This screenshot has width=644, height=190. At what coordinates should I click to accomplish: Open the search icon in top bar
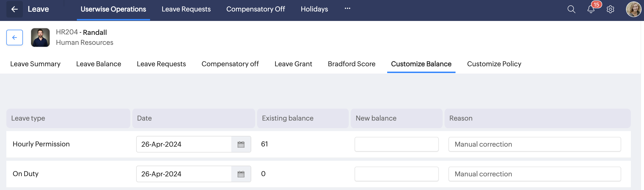click(x=571, y=9)
